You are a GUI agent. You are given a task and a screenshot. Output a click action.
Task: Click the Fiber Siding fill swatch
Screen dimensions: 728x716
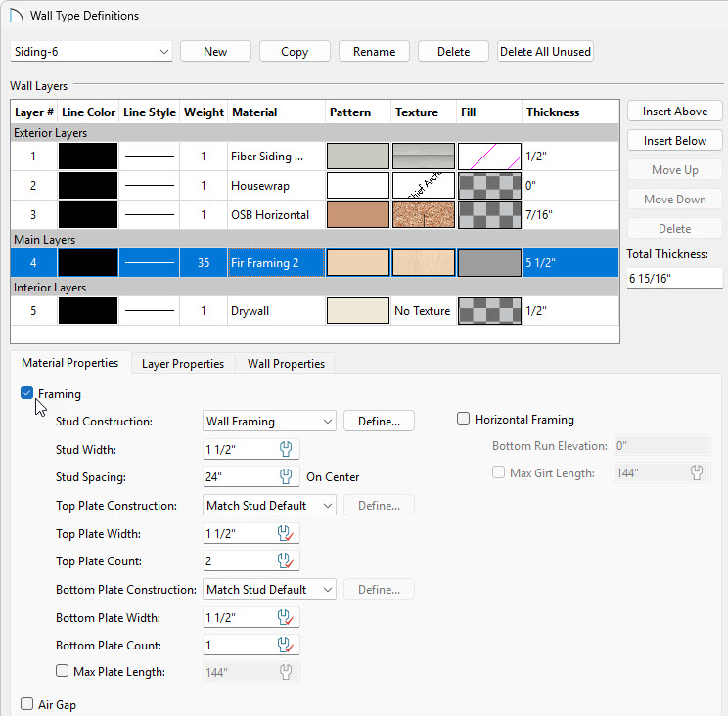pyautogui.click(x=489, y=157)
